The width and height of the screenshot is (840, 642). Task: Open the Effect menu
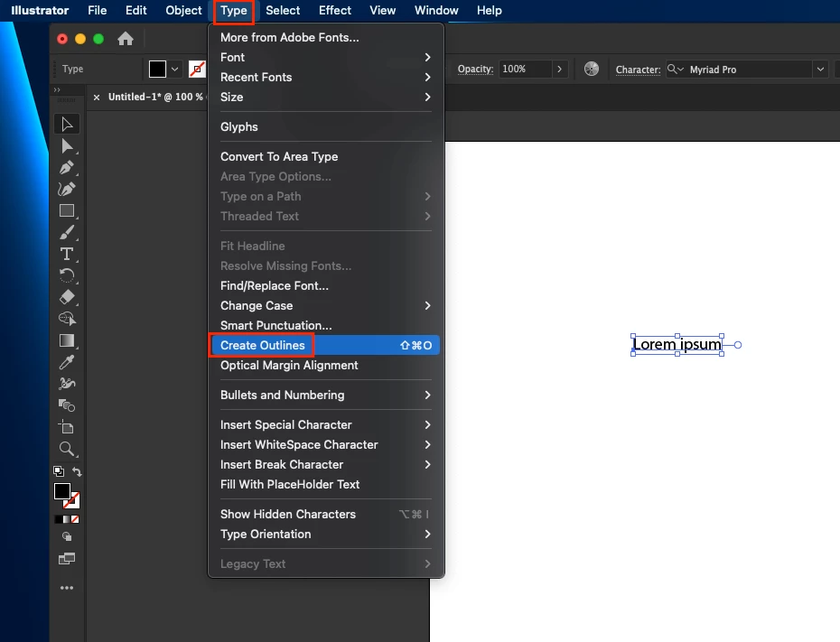click(x=335, y=11)
